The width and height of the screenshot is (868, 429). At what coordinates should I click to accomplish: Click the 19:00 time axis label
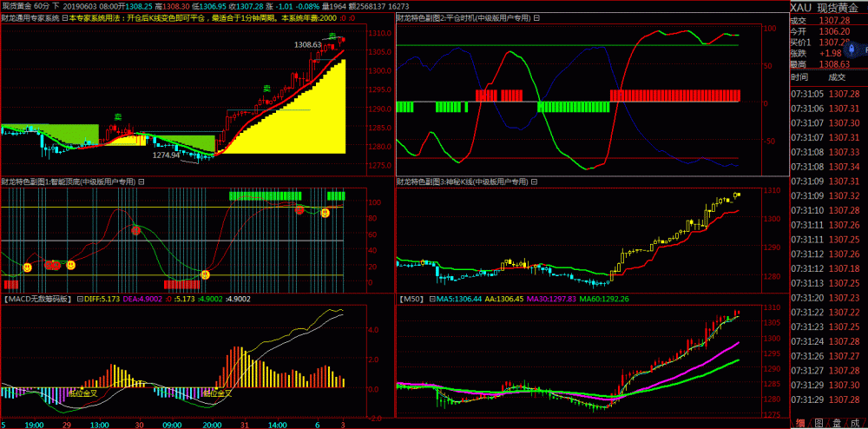click(35, 424)
